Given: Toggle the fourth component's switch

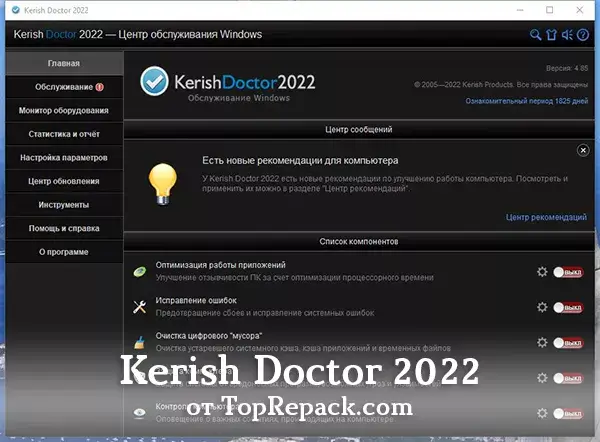Looking at the screenshot, I should pos(568,378).
